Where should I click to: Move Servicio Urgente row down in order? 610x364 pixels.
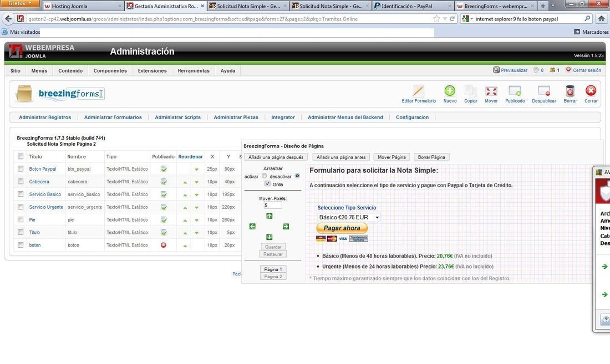pos(196,207)
